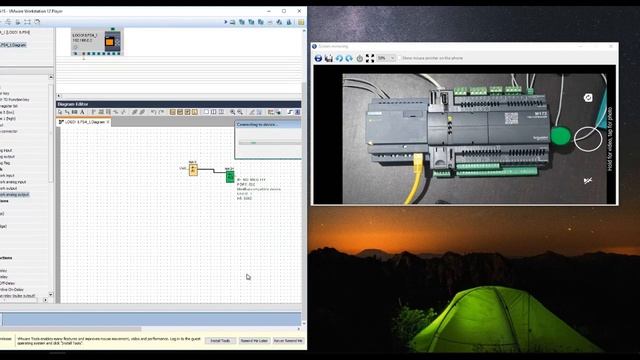
Task: Click the connecting to device progress bar
Action: tap(269, 143)
